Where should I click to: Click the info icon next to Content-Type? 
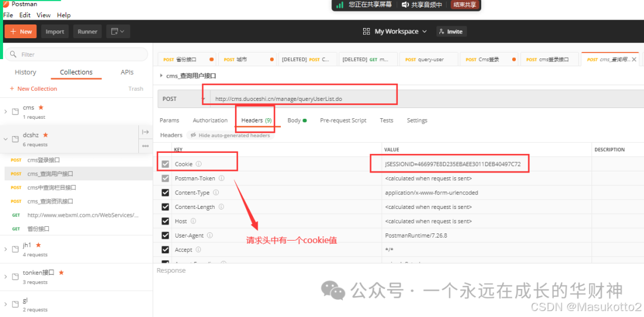click(216, 192)
